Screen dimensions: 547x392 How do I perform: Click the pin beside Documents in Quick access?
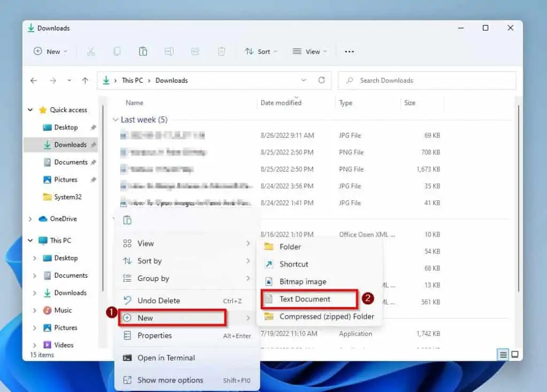(93, 162)
